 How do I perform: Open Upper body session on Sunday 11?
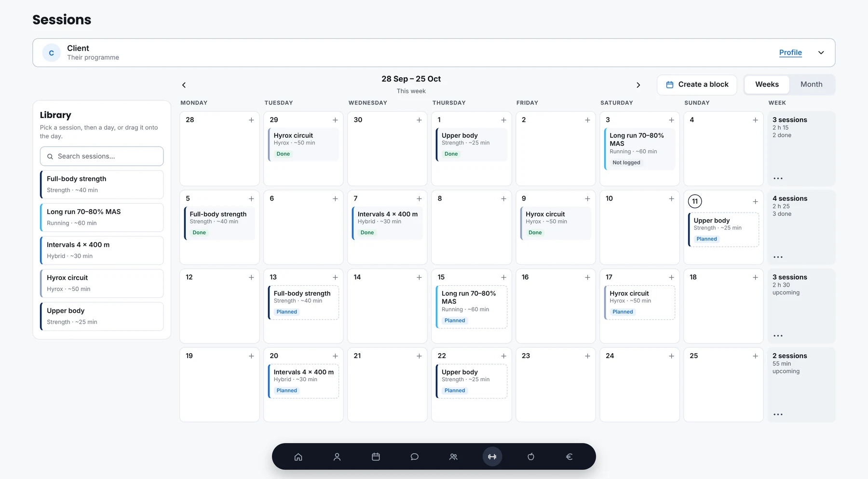(x=723, y=230)
